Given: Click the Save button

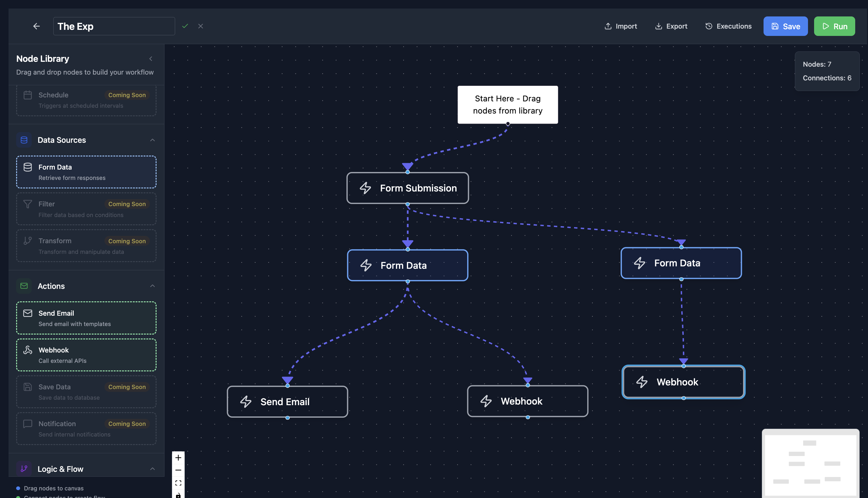Looking at the screenshot, I should 785,26.
